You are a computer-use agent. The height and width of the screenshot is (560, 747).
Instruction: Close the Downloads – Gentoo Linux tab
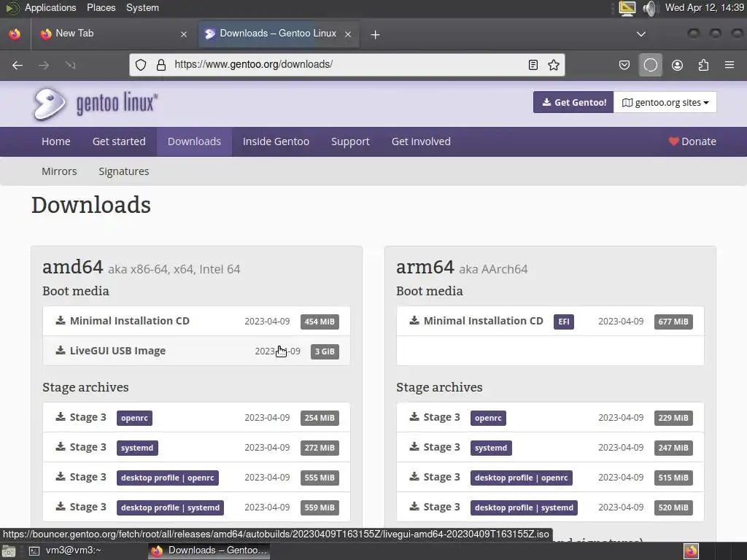coord(348,34)
